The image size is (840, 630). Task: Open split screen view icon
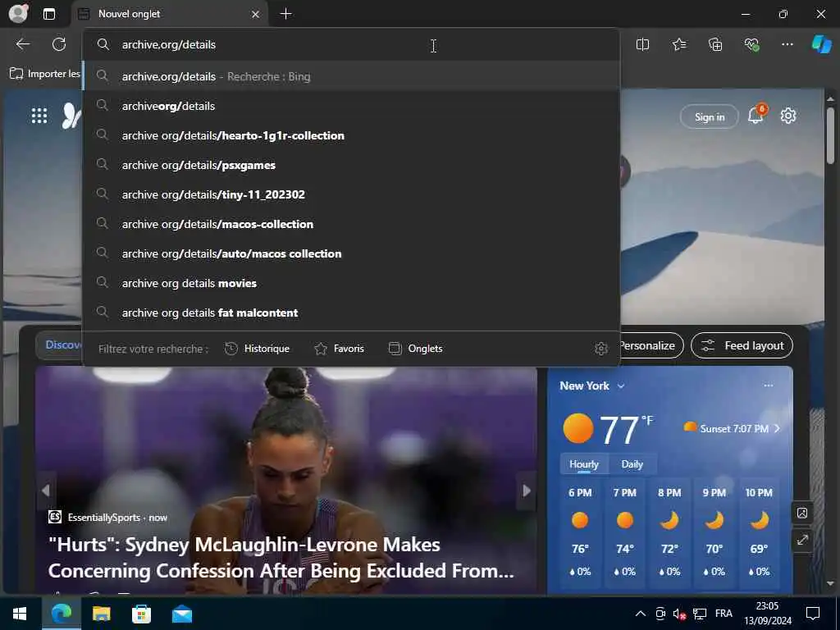click(642, 44)
